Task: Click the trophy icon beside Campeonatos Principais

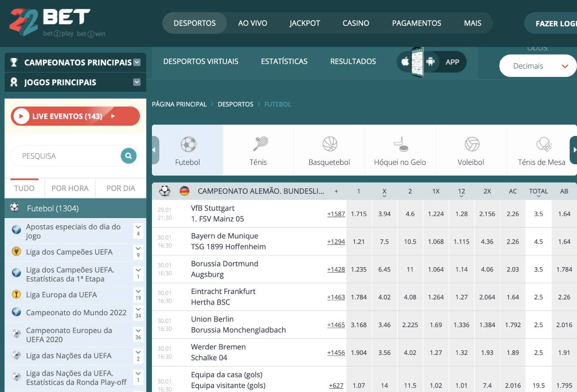Action: (x=14, y=62)
